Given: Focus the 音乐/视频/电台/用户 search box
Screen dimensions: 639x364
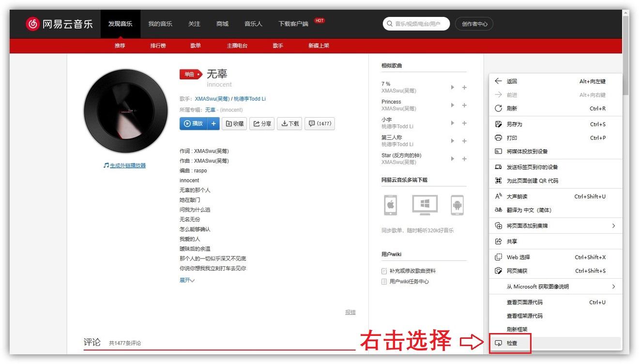Looking at the screenshot, I should (x=416, y=24).
